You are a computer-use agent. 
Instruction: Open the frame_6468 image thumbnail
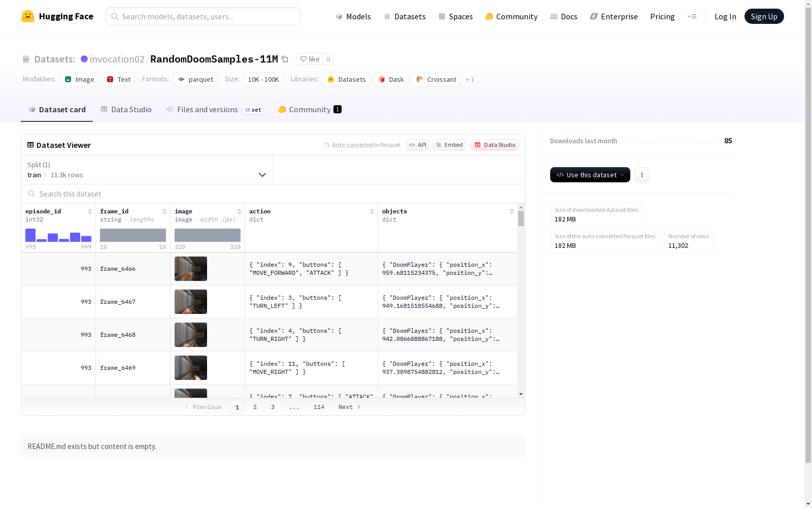[x=191, y=335]
